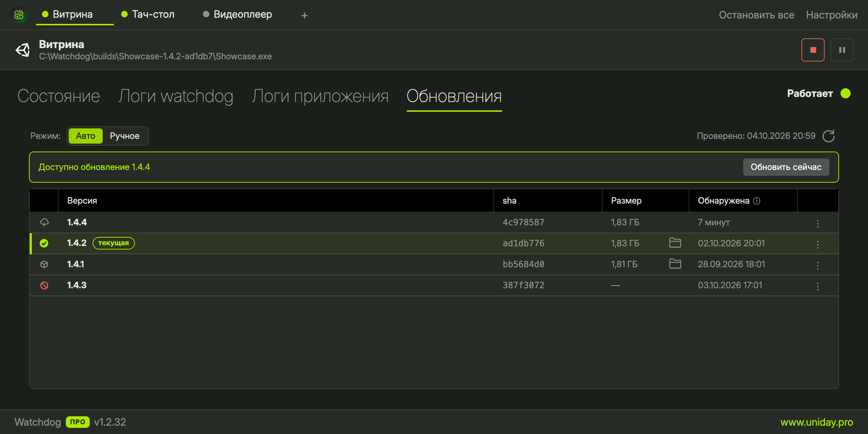
Task: Click the executable path C:\Watchdog\builds text
Action: pyautogui.click(x=156, y=56)
